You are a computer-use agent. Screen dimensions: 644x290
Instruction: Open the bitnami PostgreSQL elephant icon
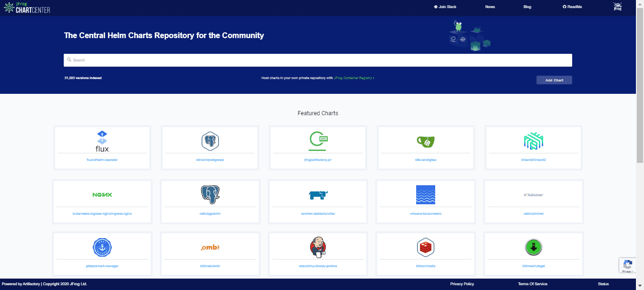coord(210,141)
